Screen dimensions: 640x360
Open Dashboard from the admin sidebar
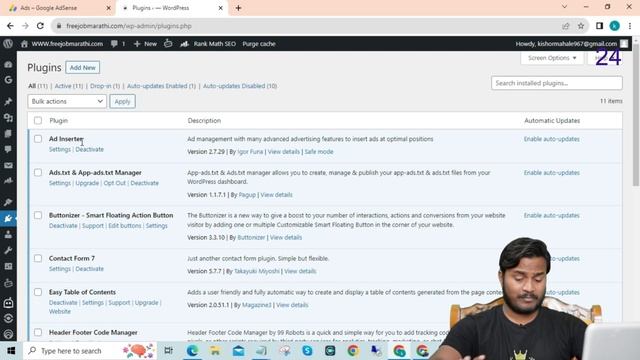pos(8,64)
